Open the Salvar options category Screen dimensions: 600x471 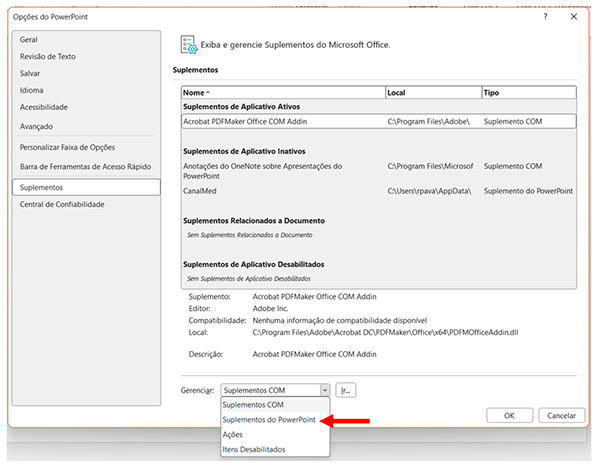(30, 73)
